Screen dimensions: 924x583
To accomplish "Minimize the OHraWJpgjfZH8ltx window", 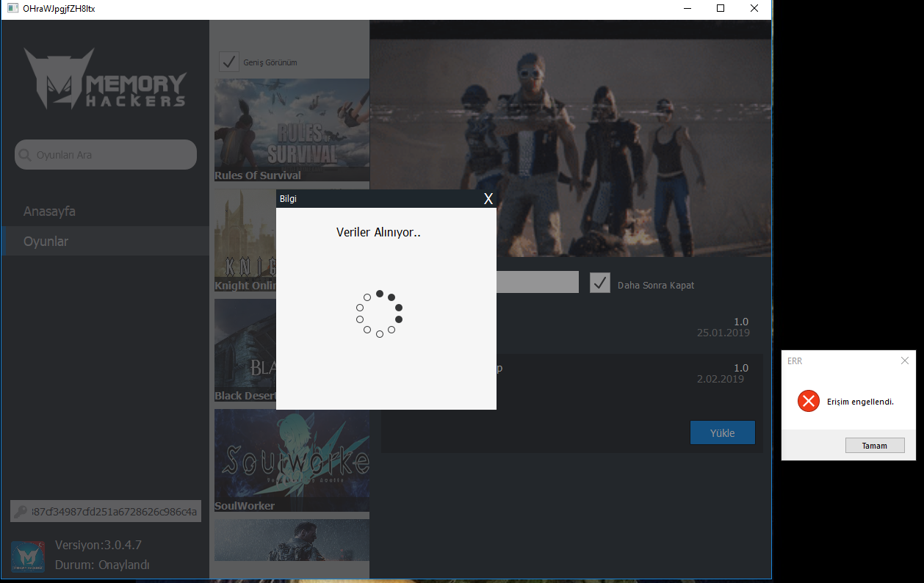I will click(687, 9).
